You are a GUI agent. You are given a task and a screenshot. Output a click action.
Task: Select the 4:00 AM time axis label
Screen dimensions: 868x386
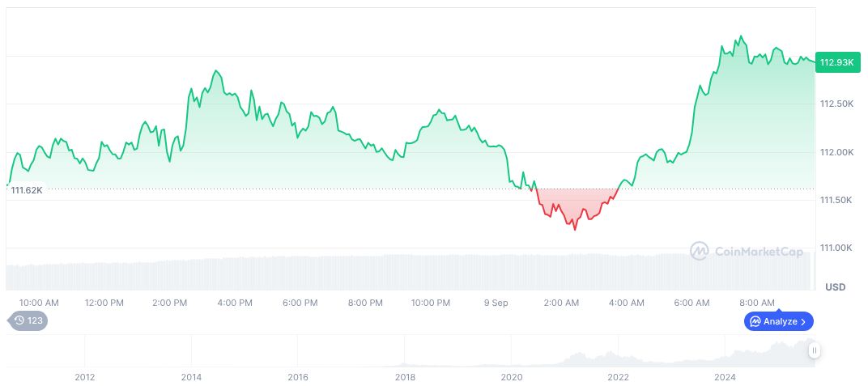pos(626,303)
